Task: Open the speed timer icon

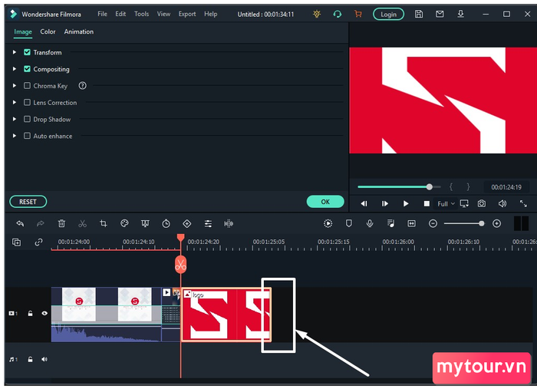Action: [x=166, y=224]
